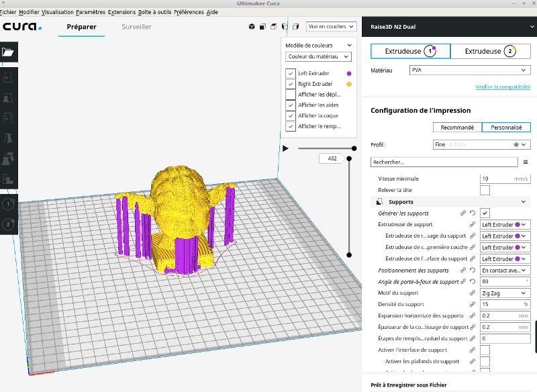Screen dimensions: 537x392
Task: Select the Rotate tool in left toolbar
Action: click(x=8, y=118)
